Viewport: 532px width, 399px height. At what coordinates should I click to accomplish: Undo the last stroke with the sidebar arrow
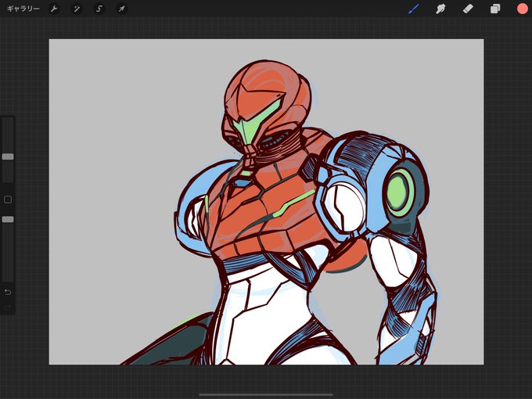click(x=8, y=292)
